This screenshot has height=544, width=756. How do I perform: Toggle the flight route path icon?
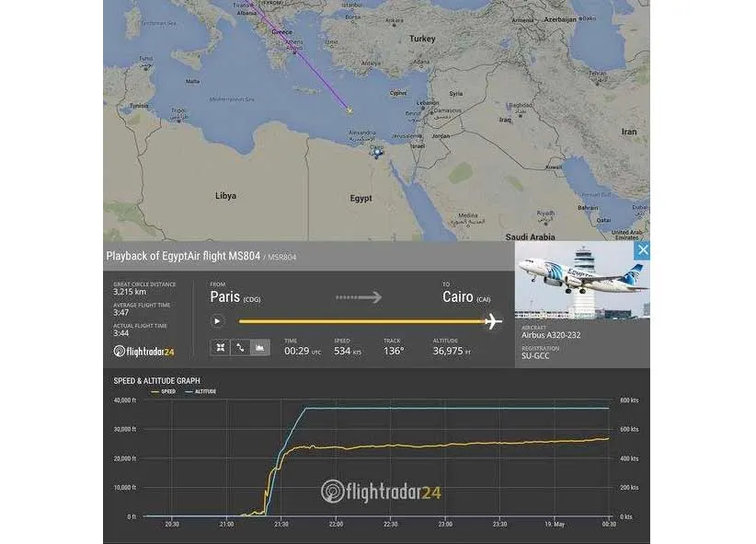(240, 348)
